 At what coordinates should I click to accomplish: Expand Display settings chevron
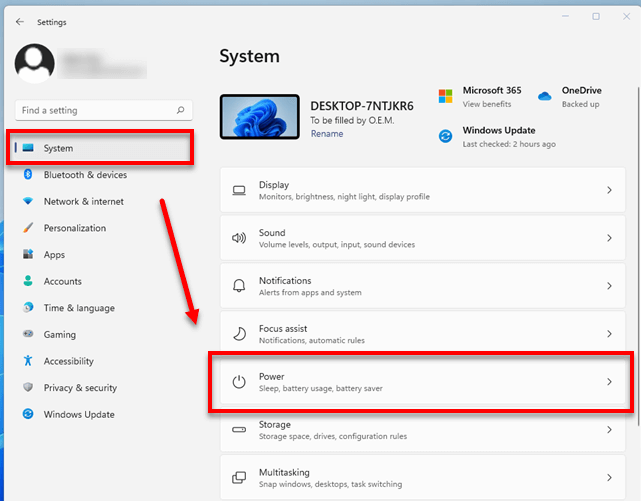[609, 190]
